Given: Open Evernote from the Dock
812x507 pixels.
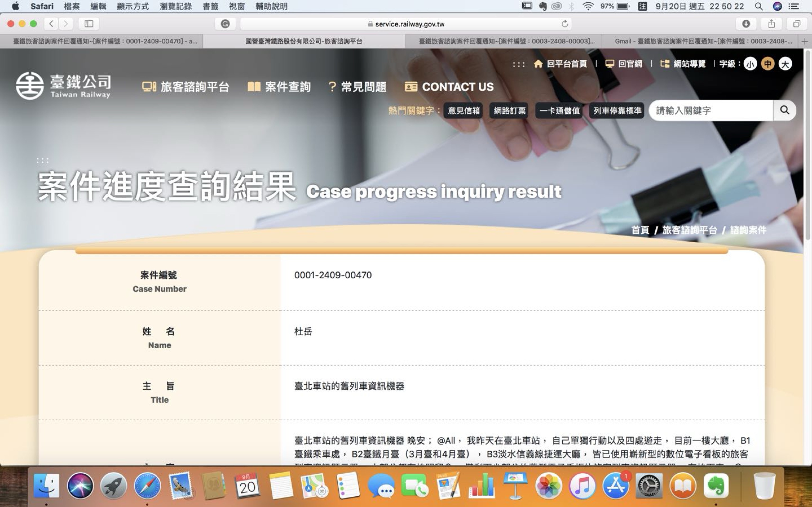Looking at the screenshot, I should coord(716,486).
